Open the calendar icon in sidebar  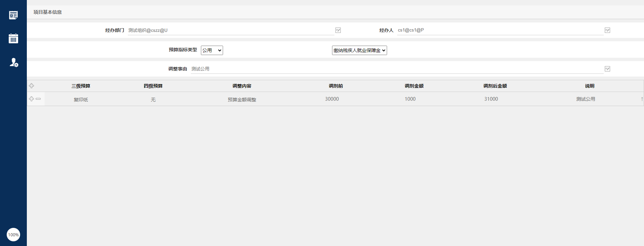(x=13, y=39)
